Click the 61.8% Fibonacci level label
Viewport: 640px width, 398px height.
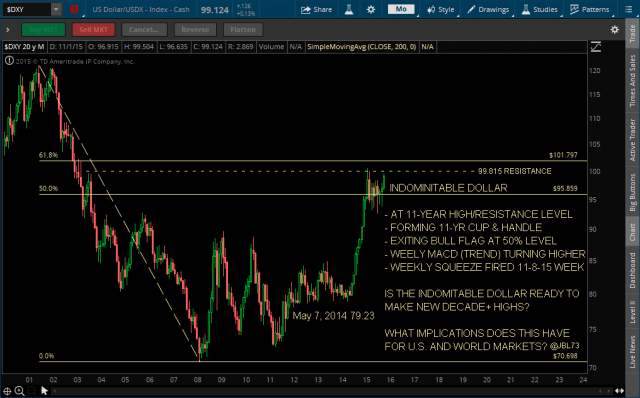(48, 155)
